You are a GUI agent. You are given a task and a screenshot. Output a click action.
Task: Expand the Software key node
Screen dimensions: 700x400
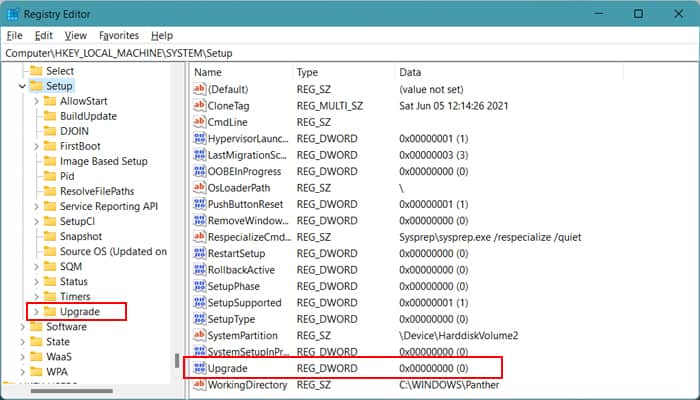(22, 326)
